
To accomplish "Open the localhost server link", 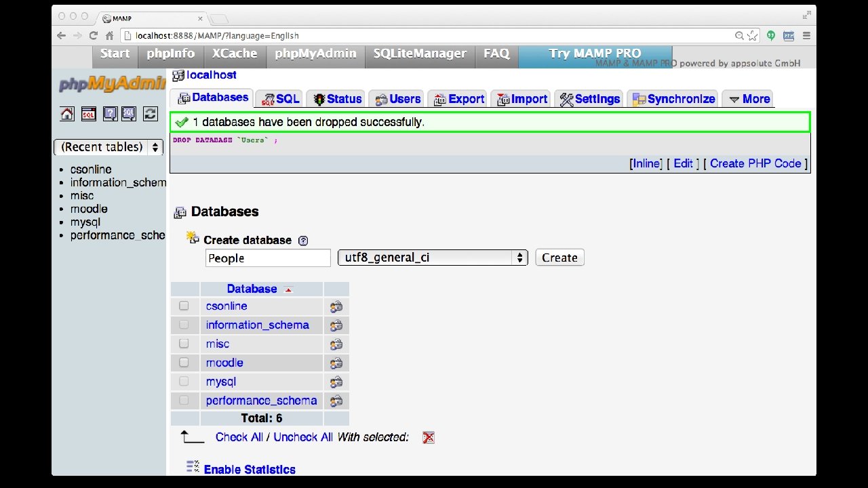I will pos(212,75).
